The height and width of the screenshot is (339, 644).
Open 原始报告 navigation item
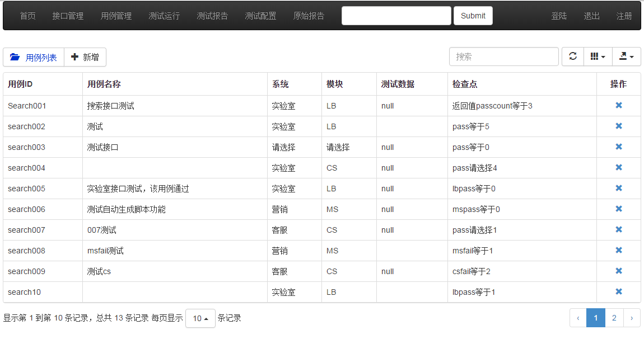pyautogui.click(x=309, y=16)
